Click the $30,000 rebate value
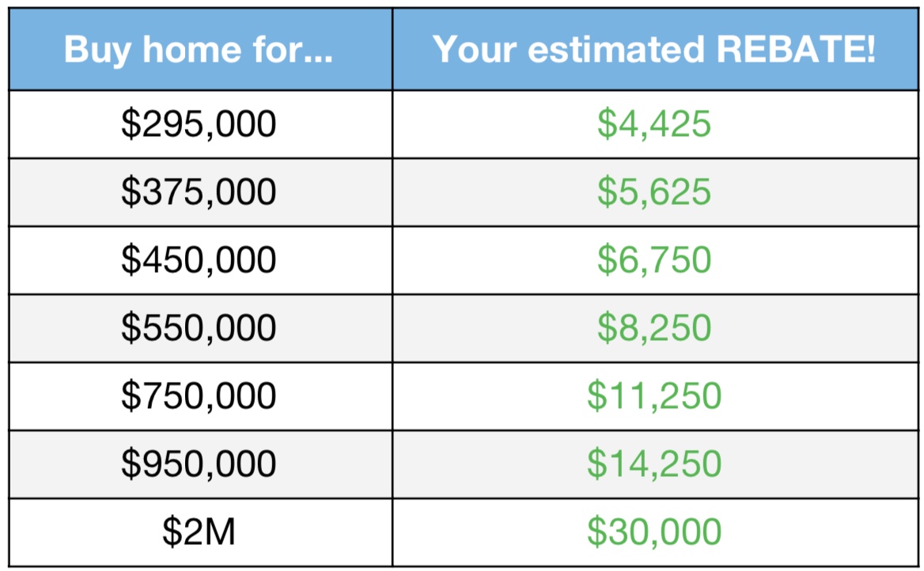Image resolution: width=924 pixels, height=571 pixels. 654,532
